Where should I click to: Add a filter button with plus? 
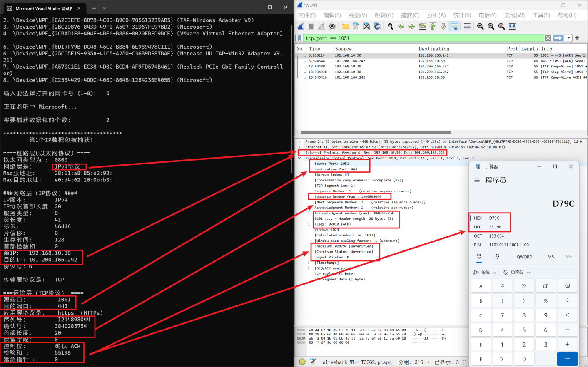pos(577,38)
